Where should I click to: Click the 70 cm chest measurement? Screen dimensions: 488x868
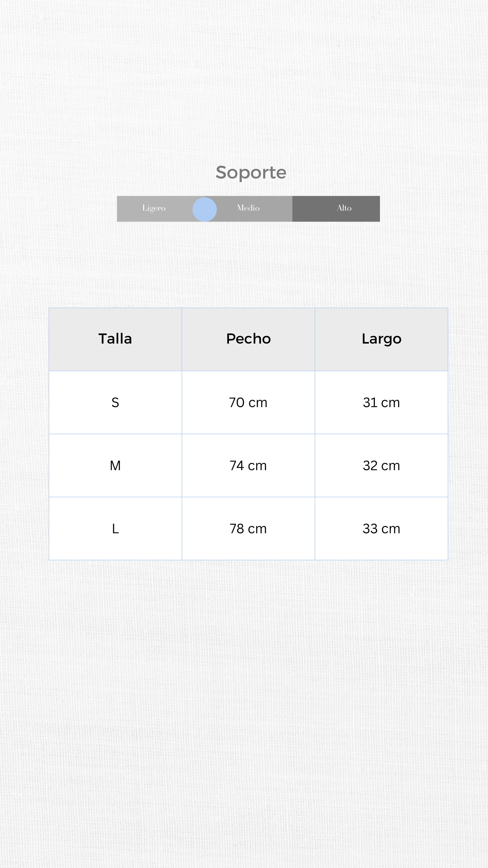pyautogui.click(x=248, y=402)
